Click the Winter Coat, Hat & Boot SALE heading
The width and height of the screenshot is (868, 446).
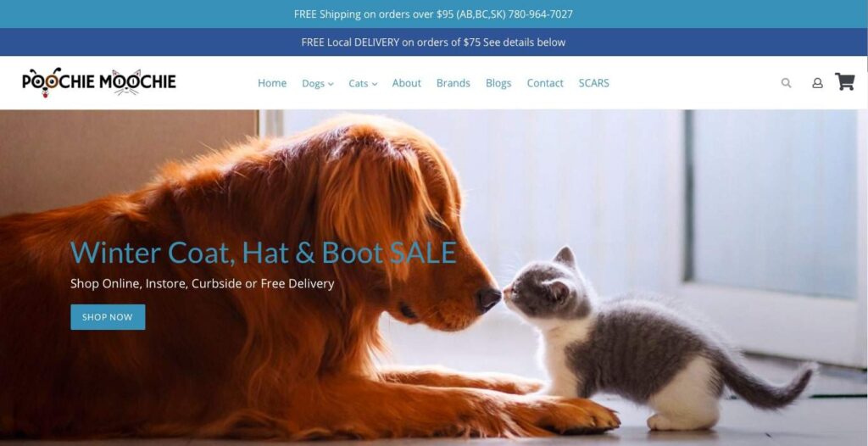[x=264, y=253]
